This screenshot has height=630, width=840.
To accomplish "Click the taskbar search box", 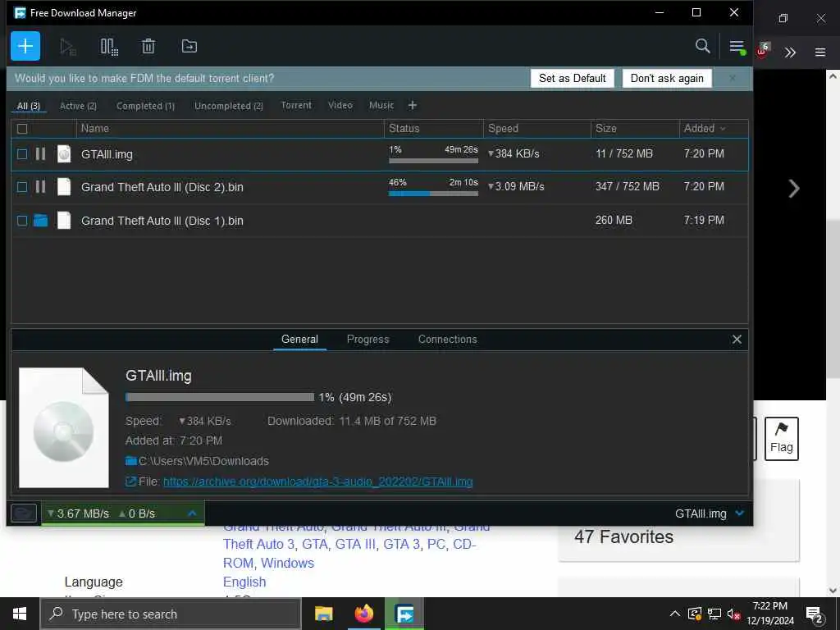I will (171, 614).
